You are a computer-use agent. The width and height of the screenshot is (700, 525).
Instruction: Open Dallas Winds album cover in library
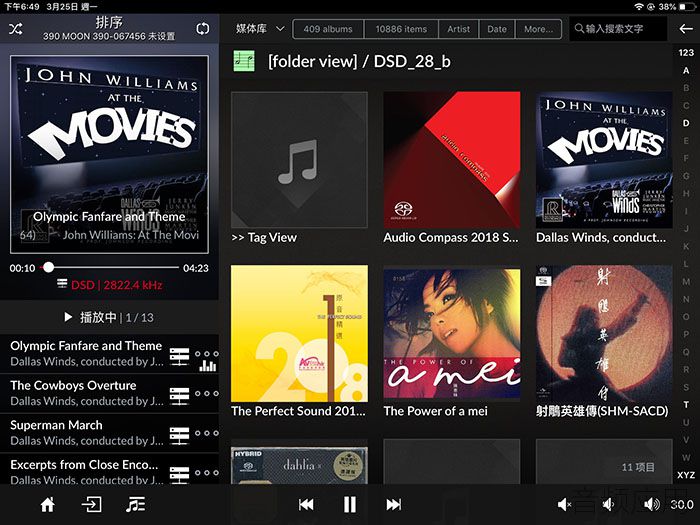tap(604, 160)
